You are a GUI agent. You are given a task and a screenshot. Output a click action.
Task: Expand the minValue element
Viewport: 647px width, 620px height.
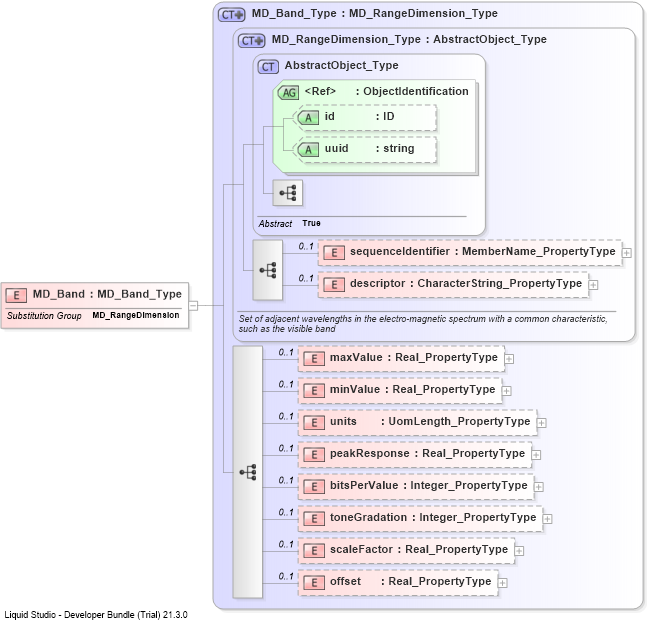pos(507,391)
